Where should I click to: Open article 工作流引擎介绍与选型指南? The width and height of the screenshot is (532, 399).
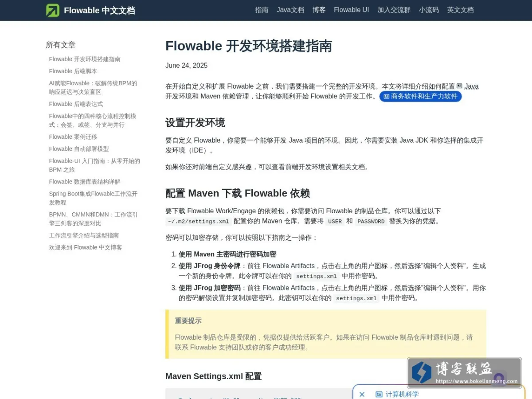(84, 235)
